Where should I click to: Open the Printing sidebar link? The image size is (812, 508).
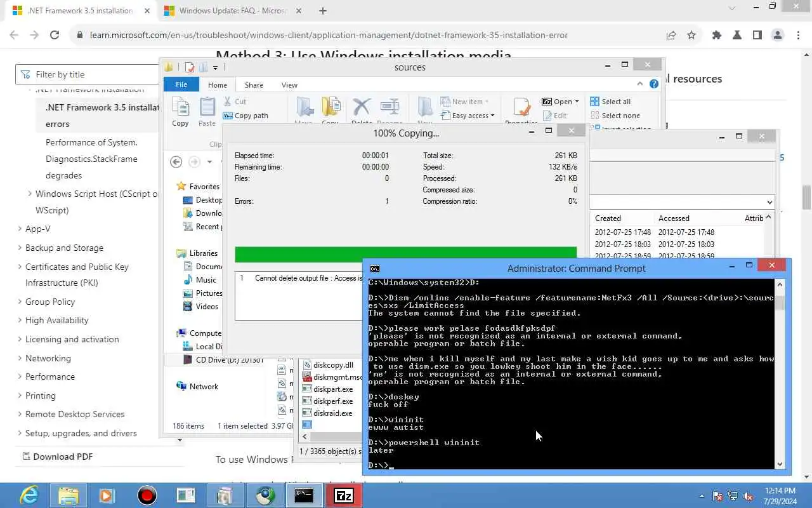(41, 396)
